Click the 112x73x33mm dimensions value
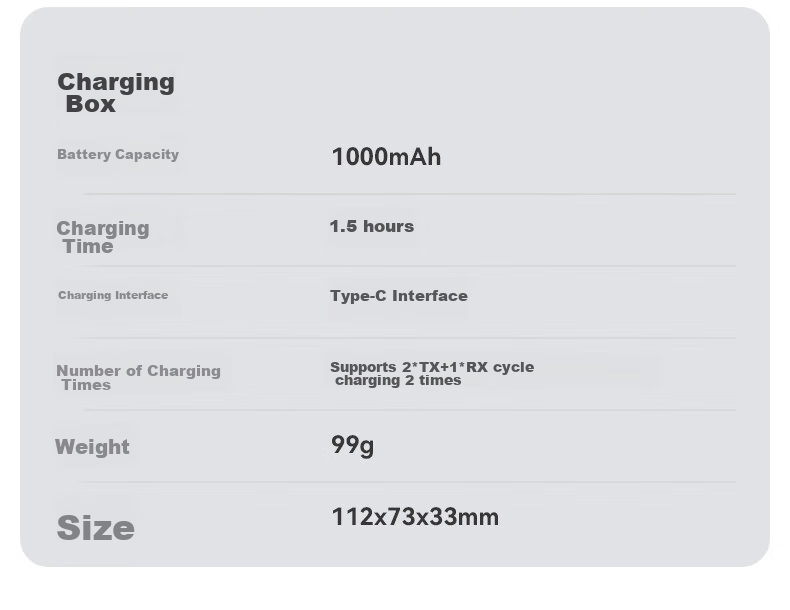This screenshot has height=610, width=790. (x=415, y=517)
